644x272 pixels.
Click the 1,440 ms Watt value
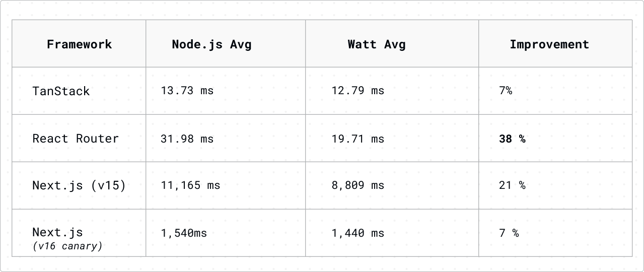click(357, 233)
